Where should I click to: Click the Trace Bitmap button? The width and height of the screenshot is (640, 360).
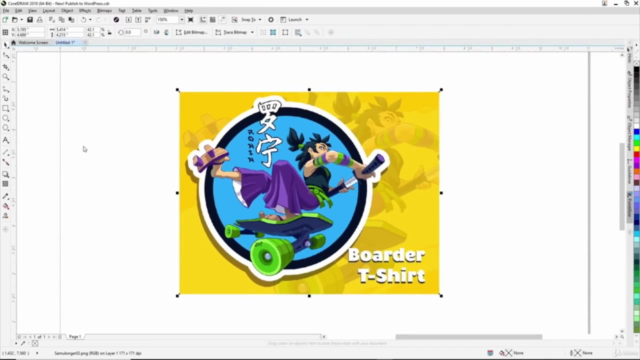point(231,32)
